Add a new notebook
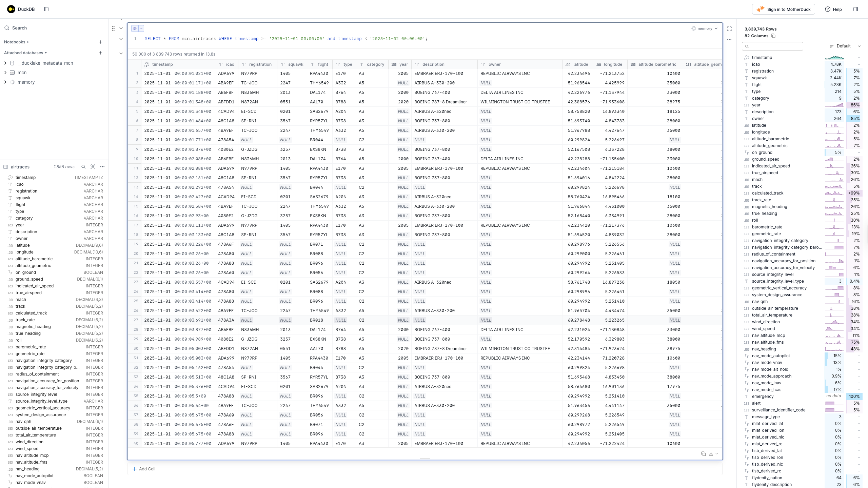 click(x=100, y=42)
